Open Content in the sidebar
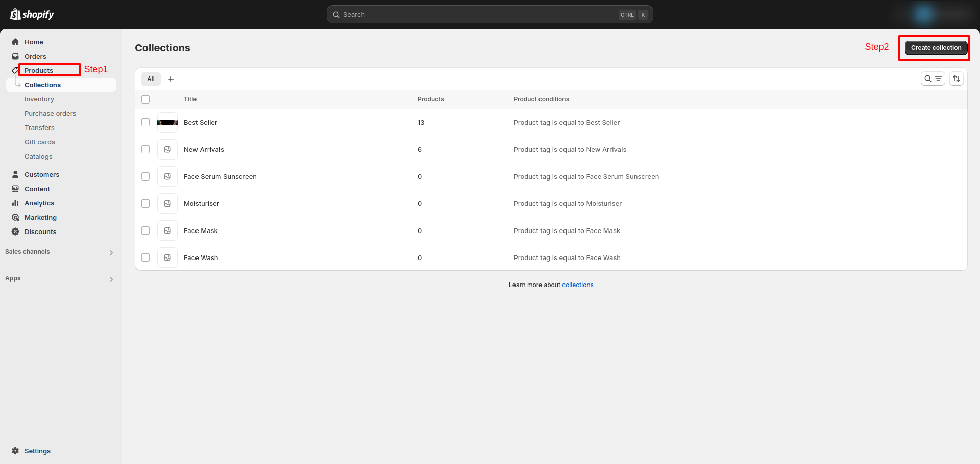 (x=37, y=189)
